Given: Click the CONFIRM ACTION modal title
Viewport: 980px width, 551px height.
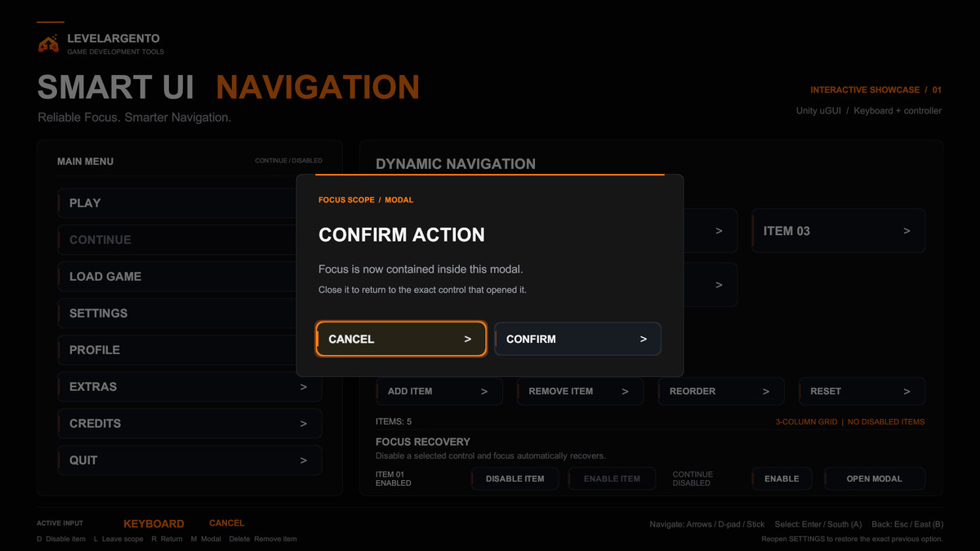Looking at the screenshot, I should [x=402, y=235].
